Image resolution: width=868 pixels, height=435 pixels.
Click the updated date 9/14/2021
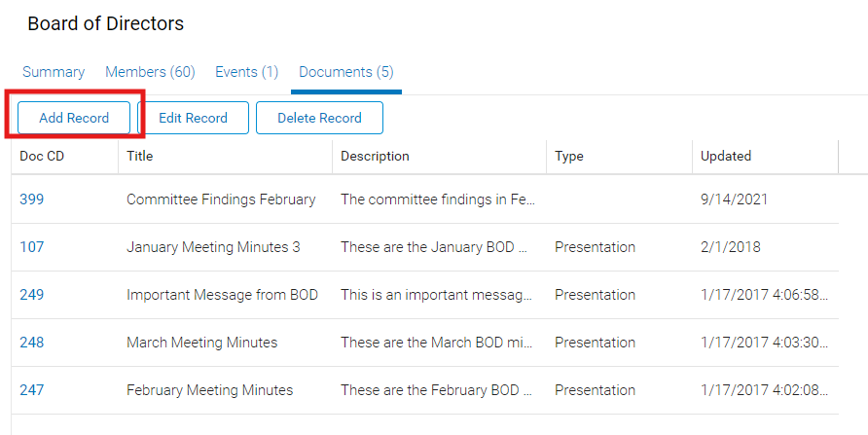click(x=734, y=199)
